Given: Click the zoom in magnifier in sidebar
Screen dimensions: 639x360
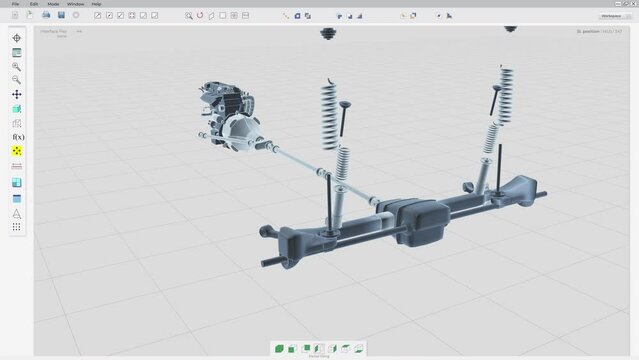Looking at the screenshot, I should [x=17, y=66].
